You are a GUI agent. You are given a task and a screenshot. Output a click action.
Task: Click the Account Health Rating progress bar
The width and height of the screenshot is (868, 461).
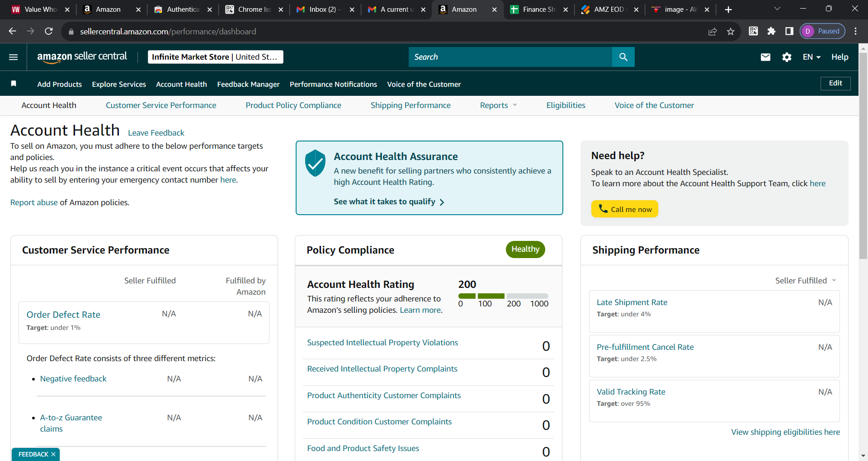(x=503, y=296)
